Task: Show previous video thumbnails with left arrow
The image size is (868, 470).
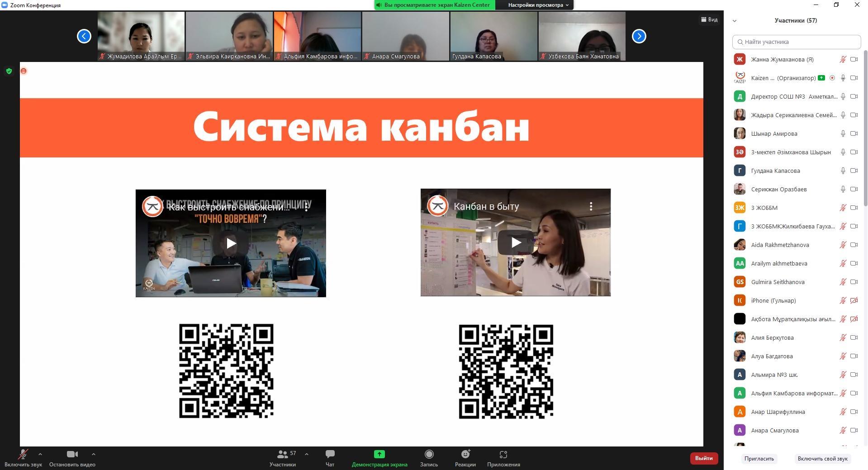Action: (84, 36)
